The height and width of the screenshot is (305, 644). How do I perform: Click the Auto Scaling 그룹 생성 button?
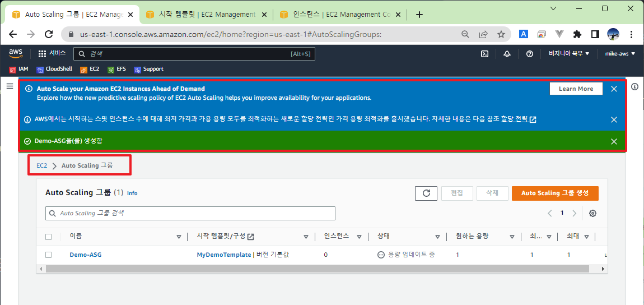555,193
